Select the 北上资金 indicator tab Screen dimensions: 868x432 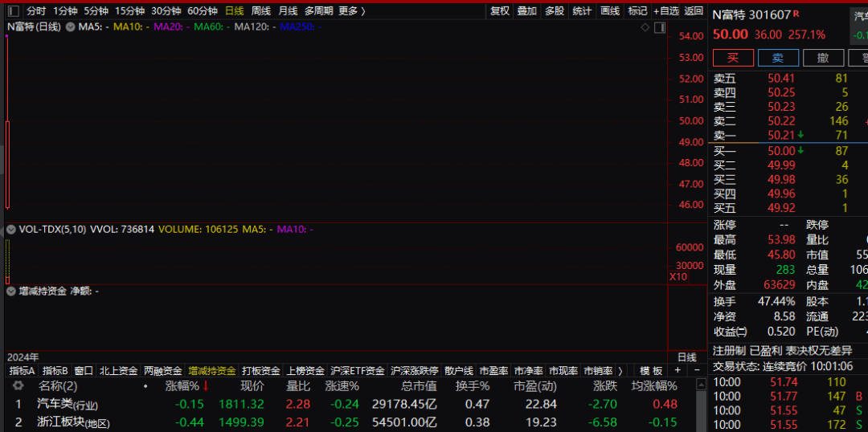(119, 371)
